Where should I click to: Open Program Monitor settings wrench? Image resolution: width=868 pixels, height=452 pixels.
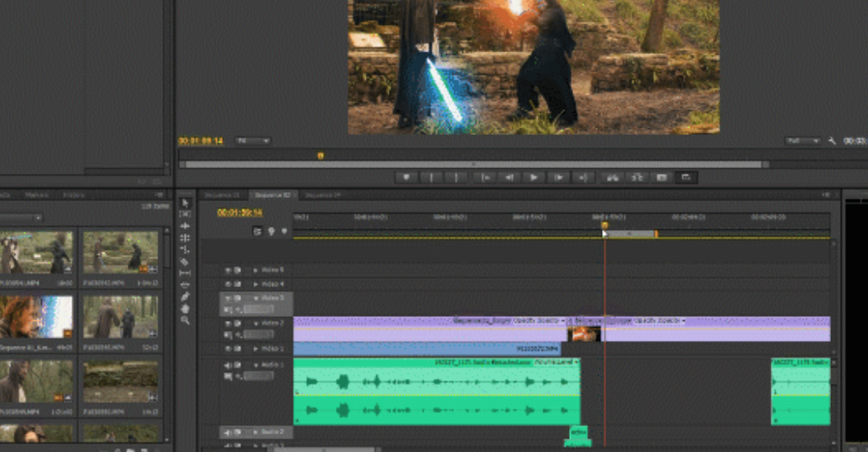[x=832, y=142]
